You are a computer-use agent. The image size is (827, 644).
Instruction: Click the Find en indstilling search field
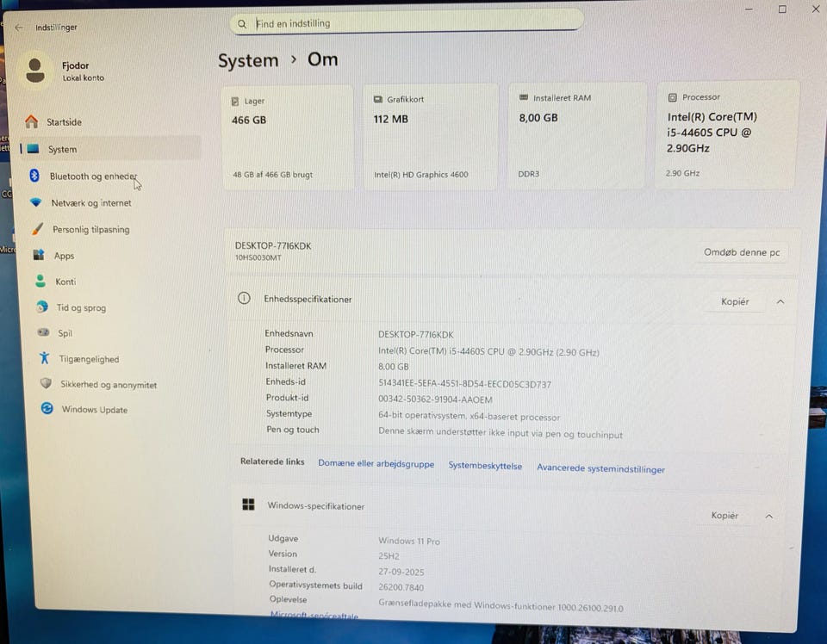(x=407, y=23)
